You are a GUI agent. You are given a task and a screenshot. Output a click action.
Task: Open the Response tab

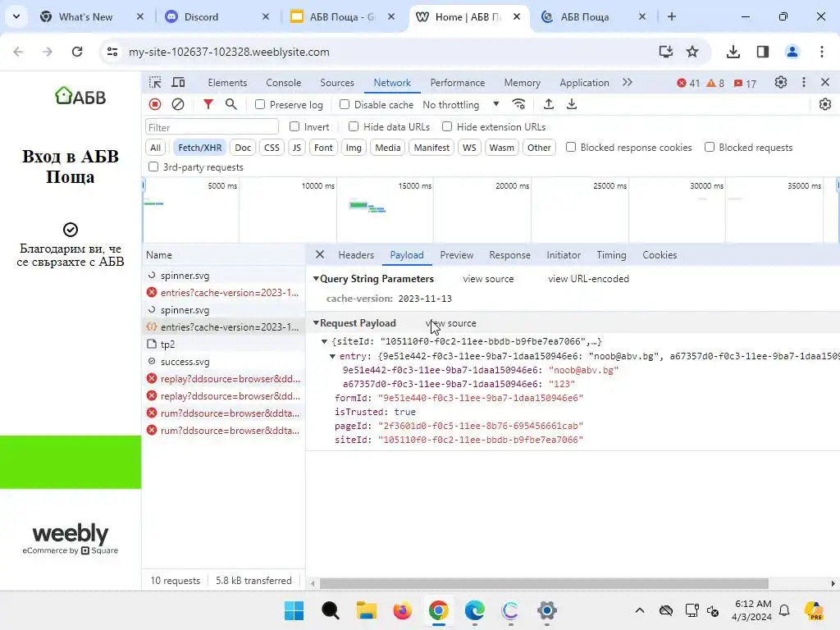(509, 255)
